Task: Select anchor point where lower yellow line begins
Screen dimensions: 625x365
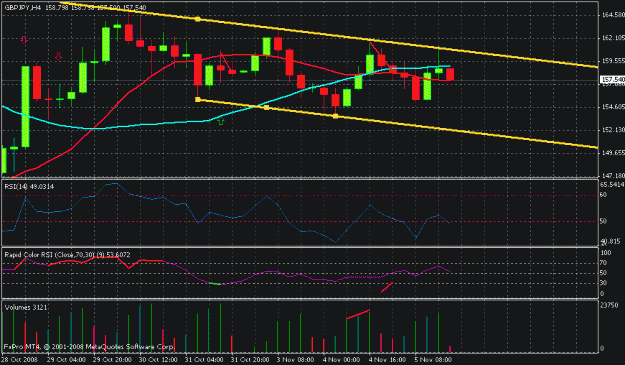Action: (198, 100)
